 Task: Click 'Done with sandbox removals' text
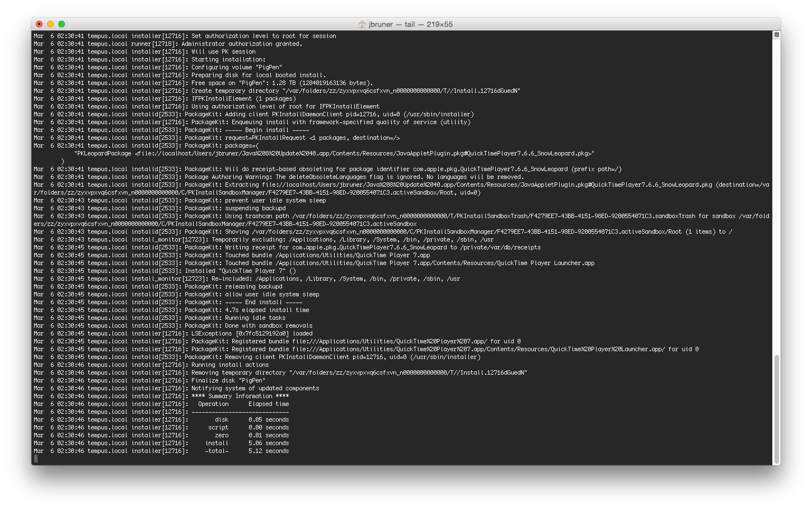pyautogui.click(x=269, y=325)
